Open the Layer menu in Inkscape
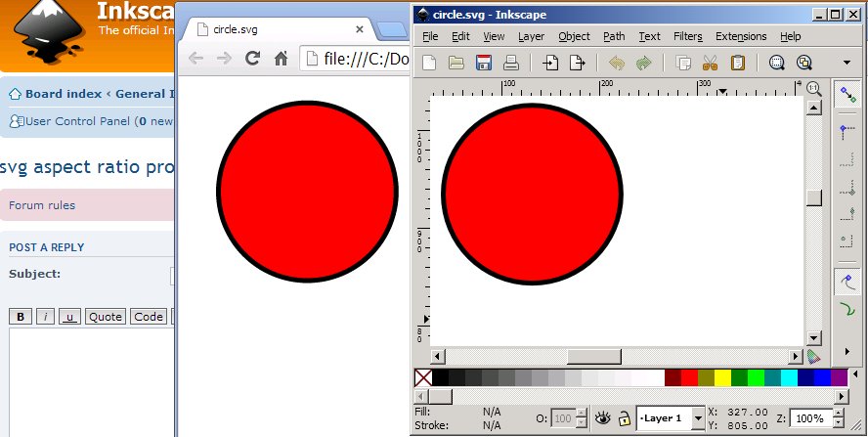 [532, 36]
